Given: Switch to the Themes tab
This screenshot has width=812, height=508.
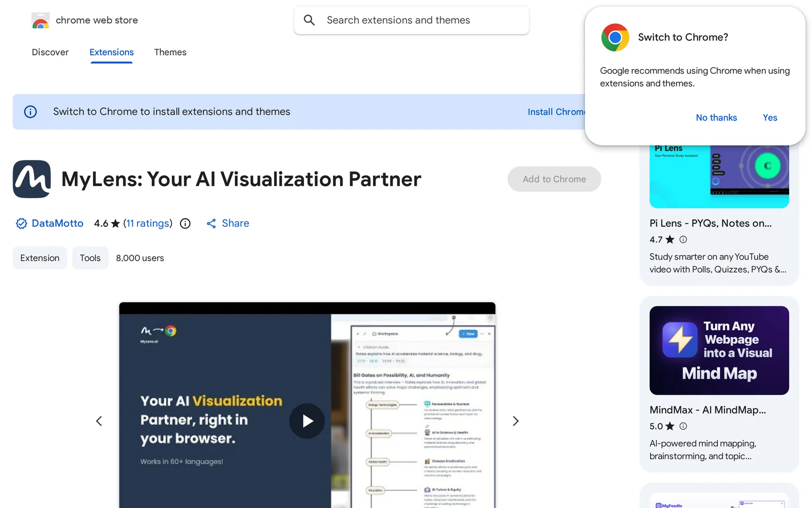Looking at the screenshot, I should 170,52.
